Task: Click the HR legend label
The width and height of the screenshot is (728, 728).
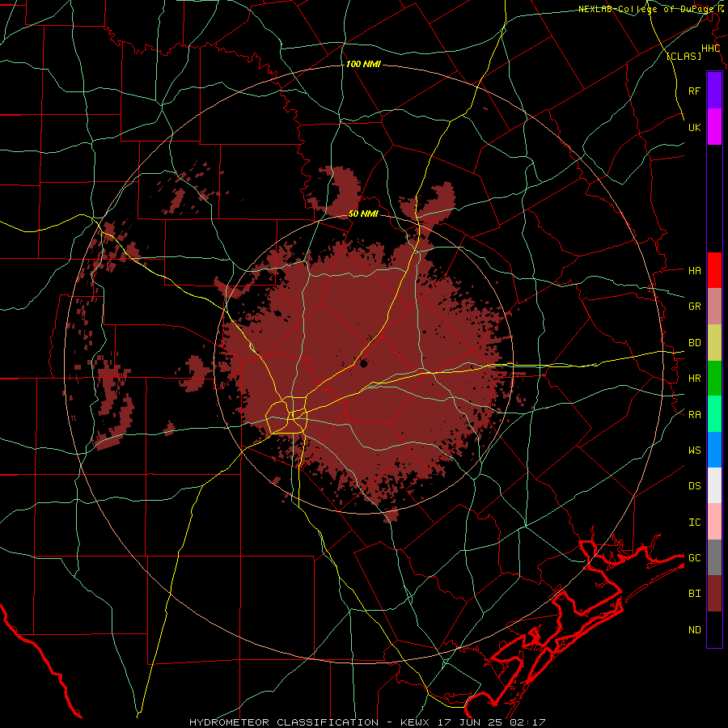Action: coord(694,379)
